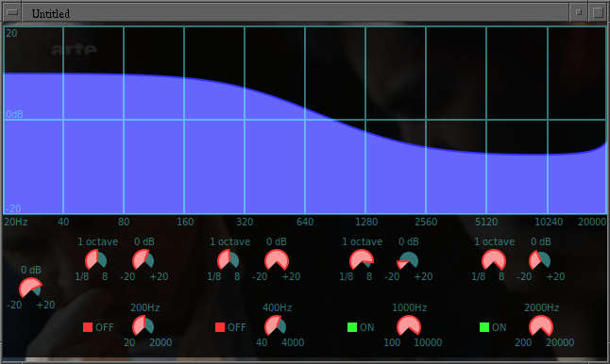Click the 5120 frequency axis label

click(x=486, y=222)
